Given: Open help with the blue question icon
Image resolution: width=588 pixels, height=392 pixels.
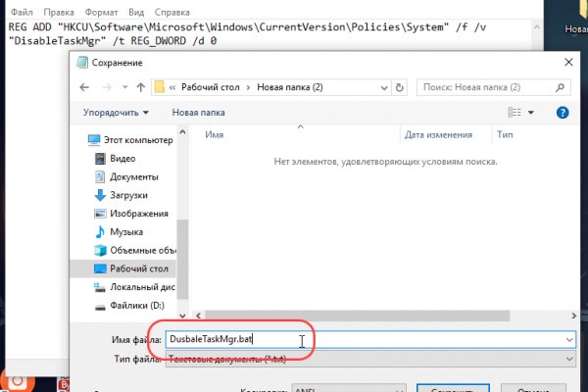Looking at the screenshot, I should (563, 113).
